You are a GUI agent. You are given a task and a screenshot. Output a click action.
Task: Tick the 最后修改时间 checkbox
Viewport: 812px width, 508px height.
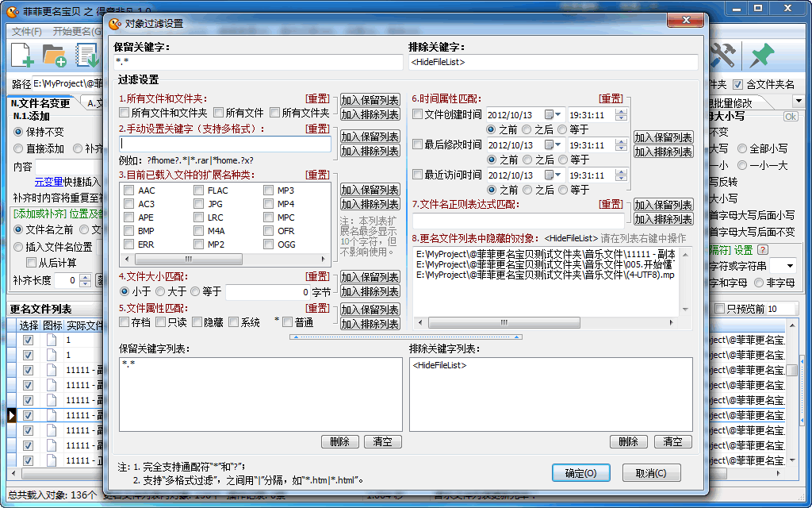click(418, 144)
